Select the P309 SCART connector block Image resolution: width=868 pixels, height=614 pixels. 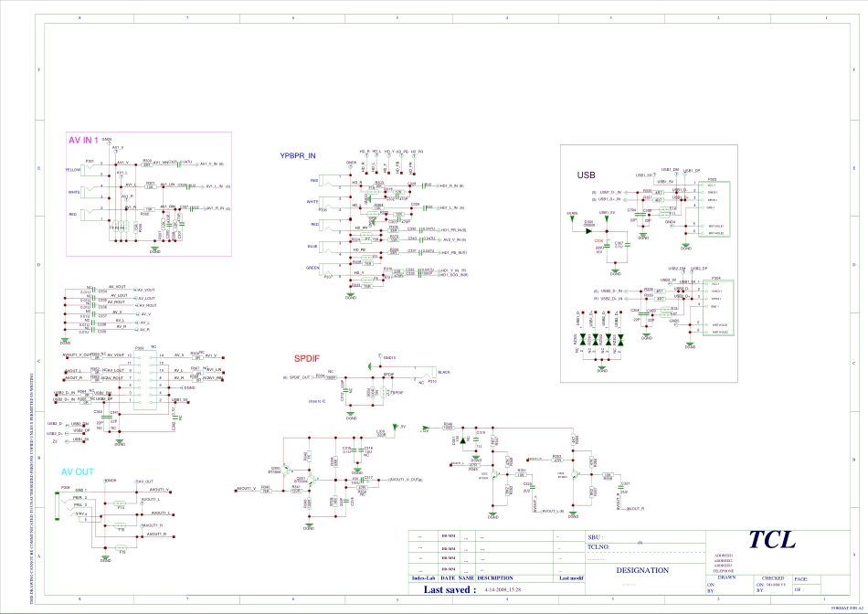142,379
